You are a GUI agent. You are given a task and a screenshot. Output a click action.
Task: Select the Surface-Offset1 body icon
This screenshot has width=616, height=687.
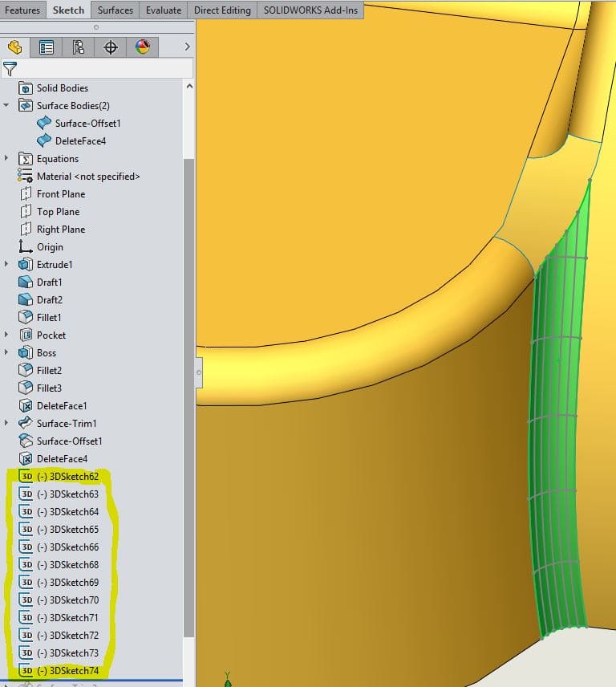pos(44,124)
